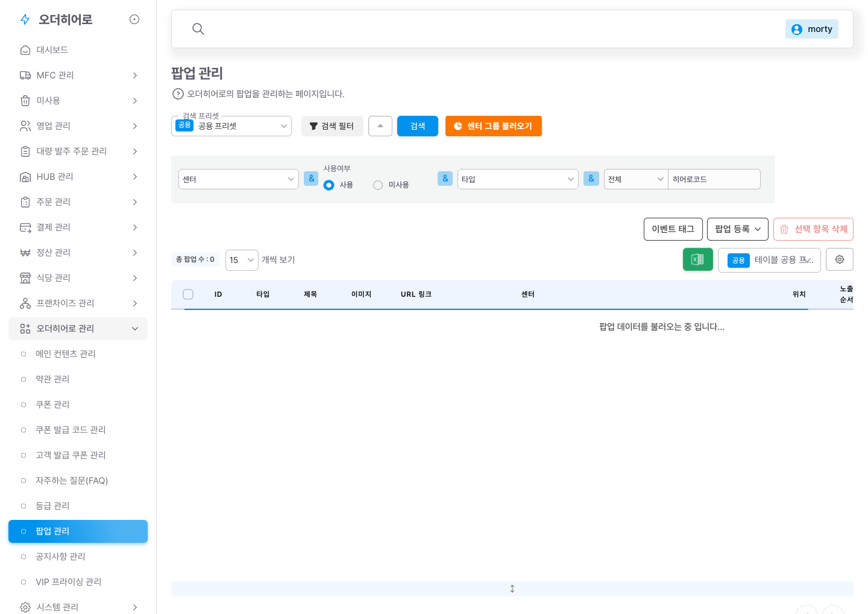
Task: Select the 미사용 radio button
Action: pyautogui.click(x=378, y=185)
